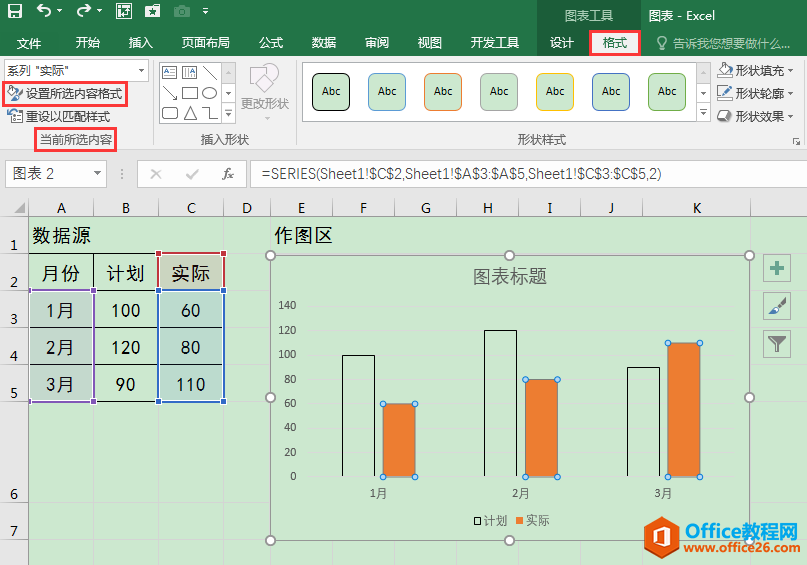
Task: Click 设置所选内容格式 button
Action: click(65, 94)
